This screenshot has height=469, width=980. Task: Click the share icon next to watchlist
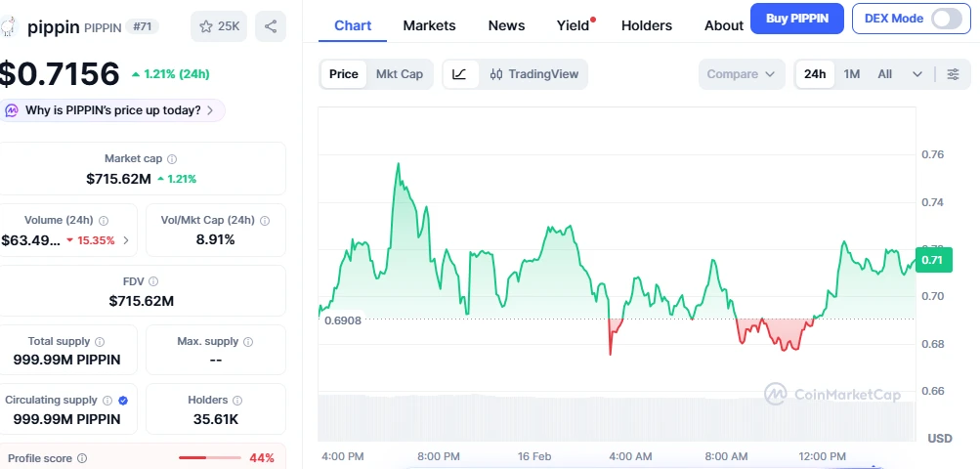click(270, 26)
